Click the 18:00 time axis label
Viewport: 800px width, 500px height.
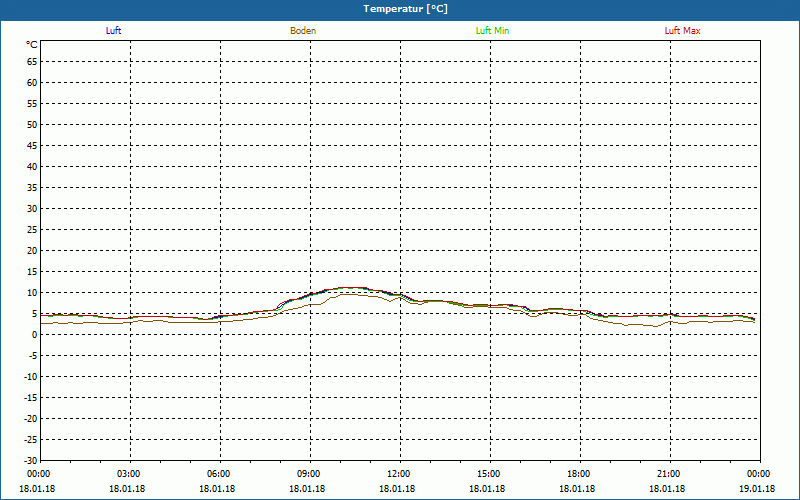coord(578,474)
